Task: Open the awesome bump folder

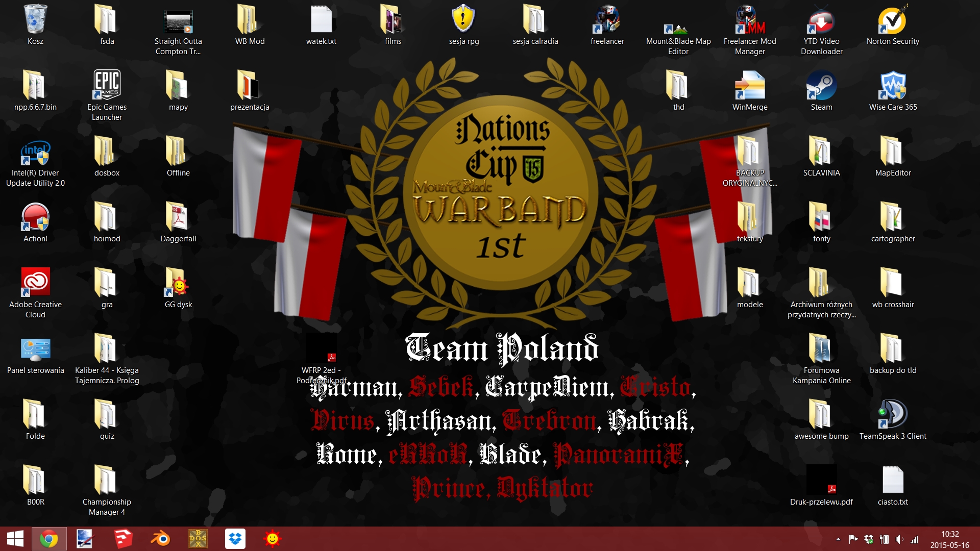Action: coord(821,420)
